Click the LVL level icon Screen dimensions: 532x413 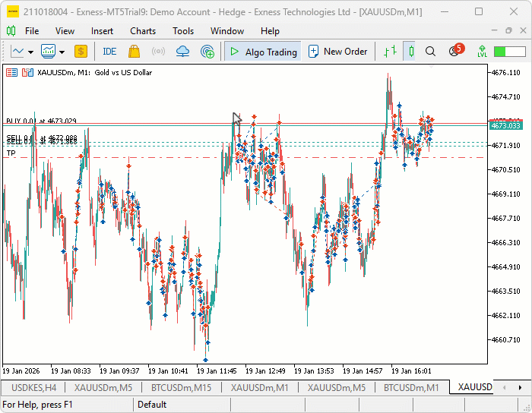pyautogui.click(x=482, y=52)
